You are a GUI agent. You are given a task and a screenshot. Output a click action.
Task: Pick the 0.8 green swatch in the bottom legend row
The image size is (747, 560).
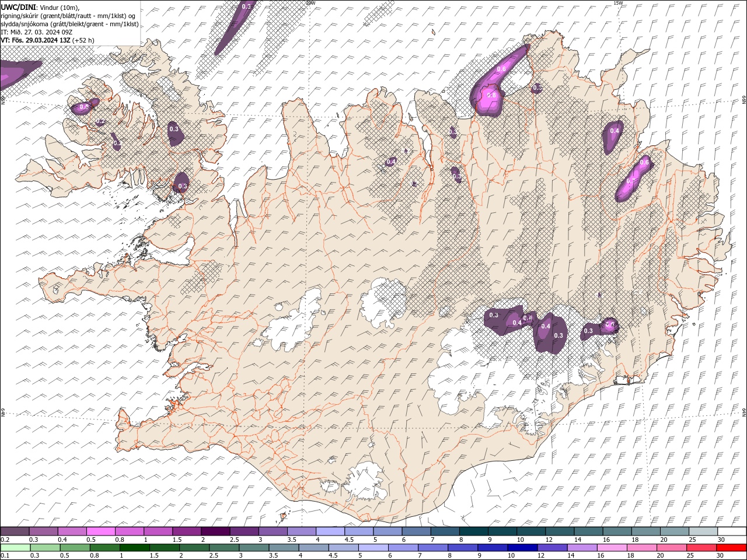click(x=104, y=548)
